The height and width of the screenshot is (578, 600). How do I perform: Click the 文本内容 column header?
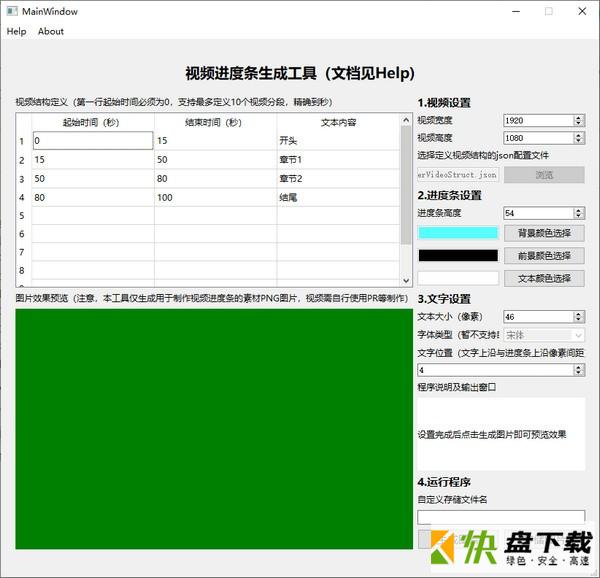(x=338, y=122)
